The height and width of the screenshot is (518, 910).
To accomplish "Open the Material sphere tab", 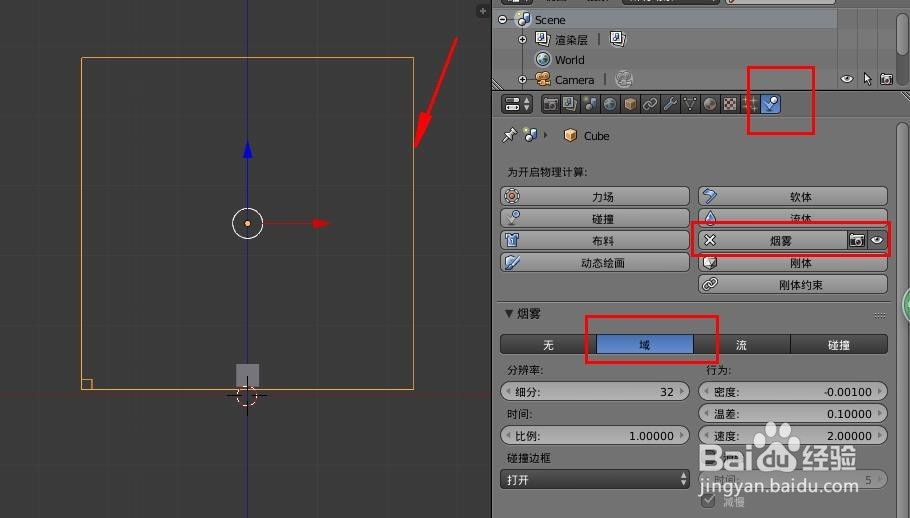I will [710, 104].
